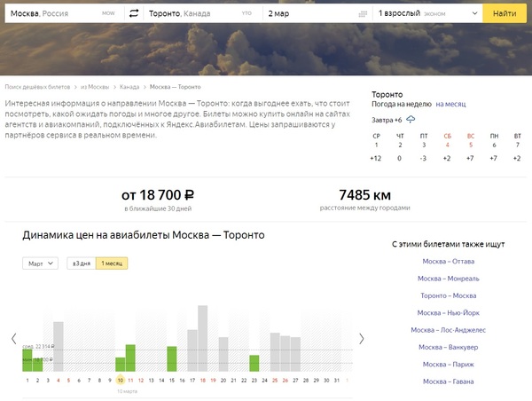Open the Москва – Оттава link
Screen dimensions: 532x401
click(x=448, y=262)
